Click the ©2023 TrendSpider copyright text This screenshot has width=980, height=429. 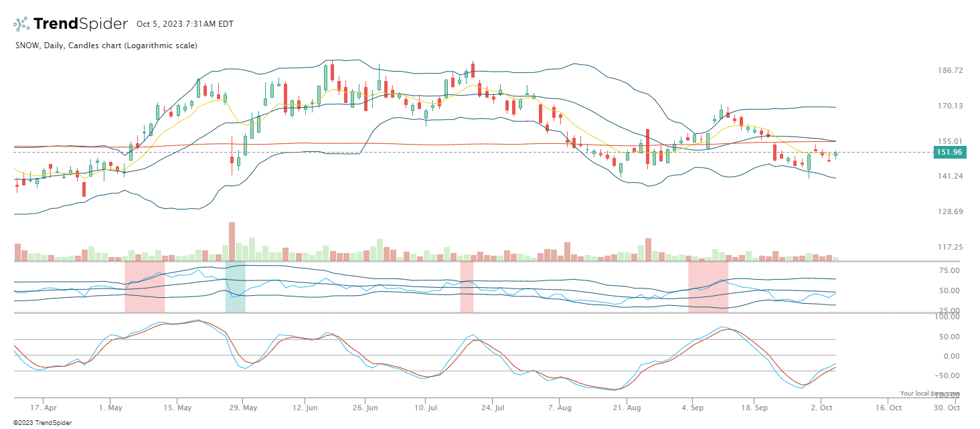42,422
